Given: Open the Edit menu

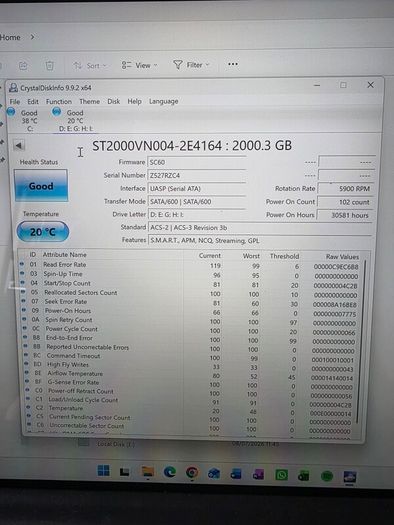Looking at the screenshot, I should [x=33, y=101].
